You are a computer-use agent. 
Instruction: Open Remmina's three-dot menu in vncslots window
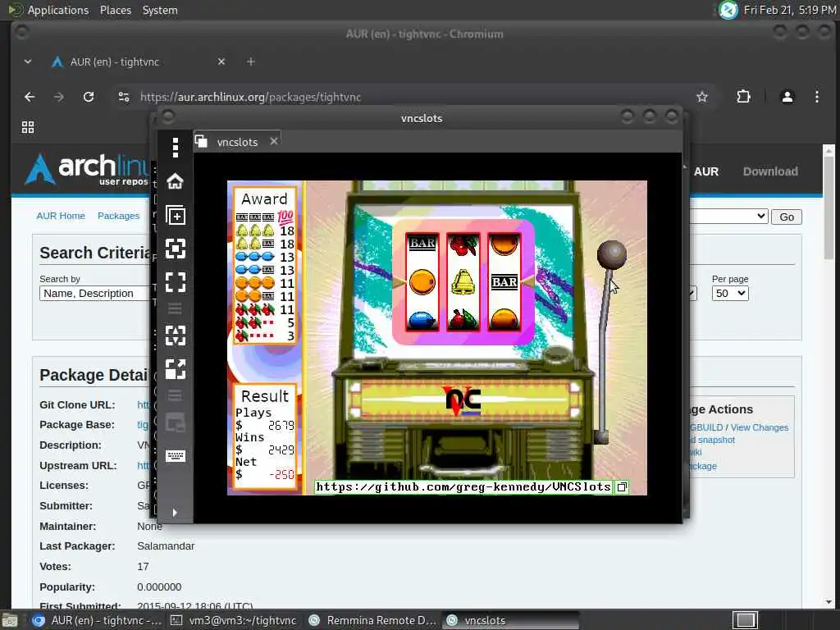click(x=176, y=148)
